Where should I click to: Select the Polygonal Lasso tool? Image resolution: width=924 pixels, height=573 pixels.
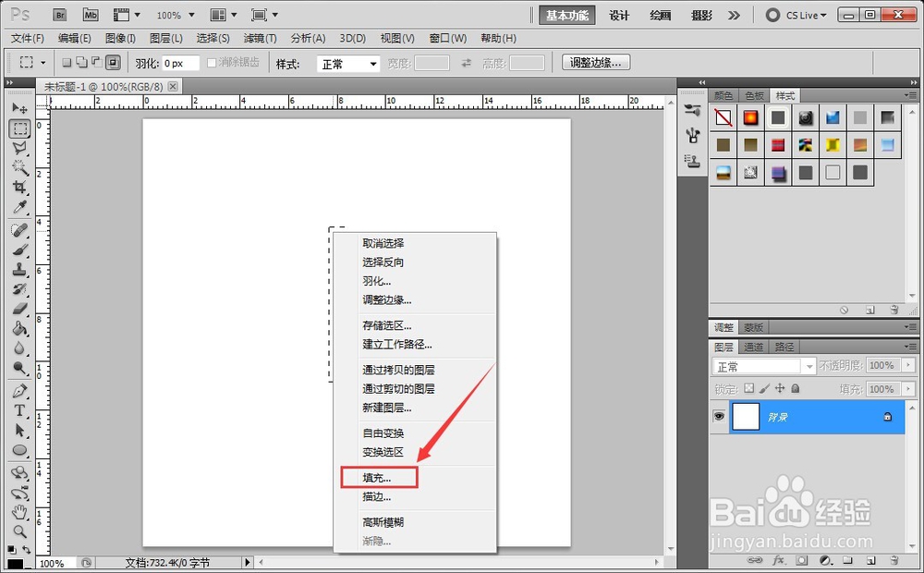click(19, 148)
